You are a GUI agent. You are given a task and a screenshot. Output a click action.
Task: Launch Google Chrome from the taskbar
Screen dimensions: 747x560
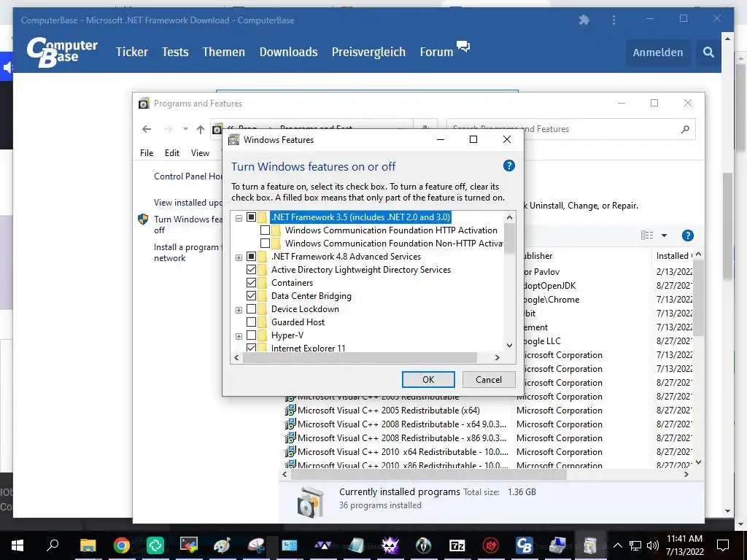122,545
